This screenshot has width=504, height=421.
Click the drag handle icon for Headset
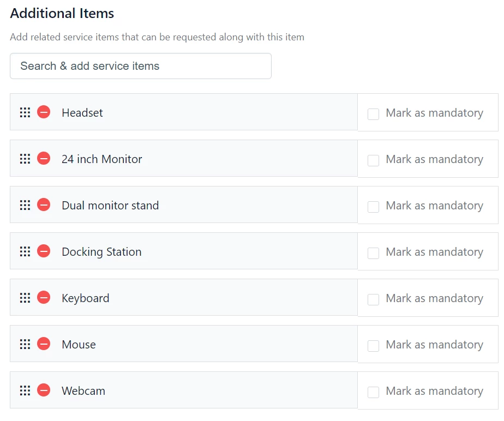[x=25, y=112]
